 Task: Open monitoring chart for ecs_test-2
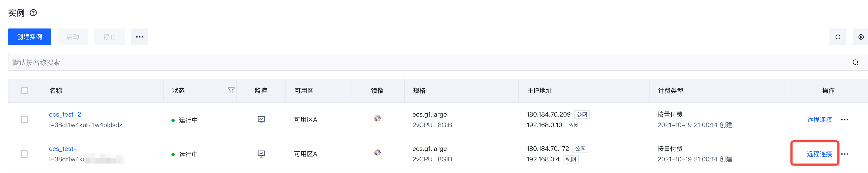[261, 119]
